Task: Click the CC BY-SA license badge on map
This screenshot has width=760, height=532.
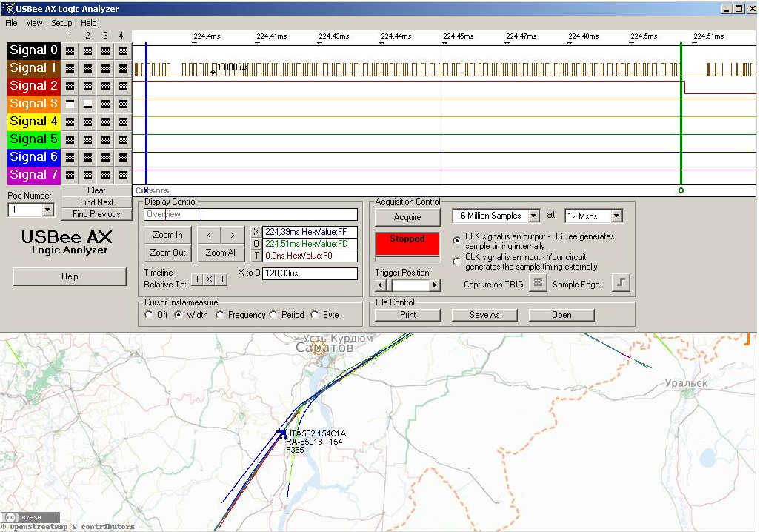Action: [30, 517]
